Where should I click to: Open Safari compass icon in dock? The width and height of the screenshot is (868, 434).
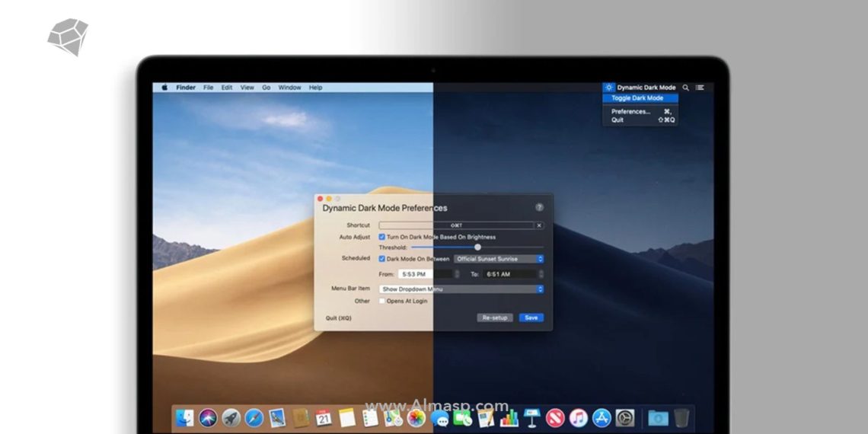pos(254,418)
